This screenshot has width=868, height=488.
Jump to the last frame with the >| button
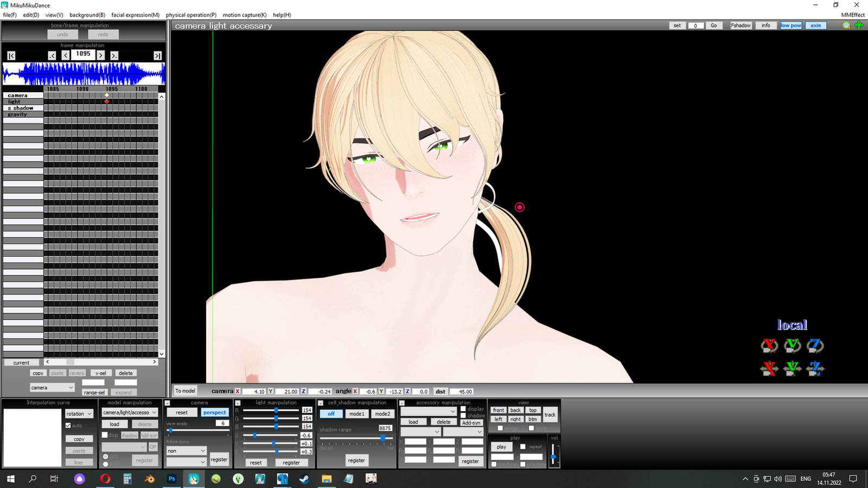[x=157, y=55]
